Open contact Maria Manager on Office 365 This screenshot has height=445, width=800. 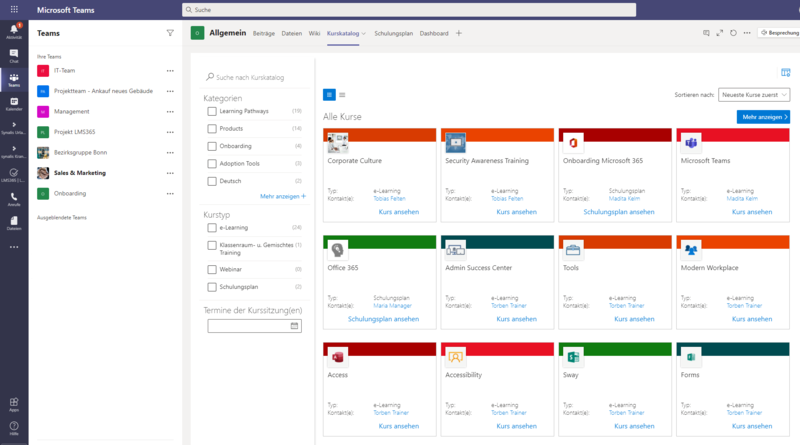(392, 306)
